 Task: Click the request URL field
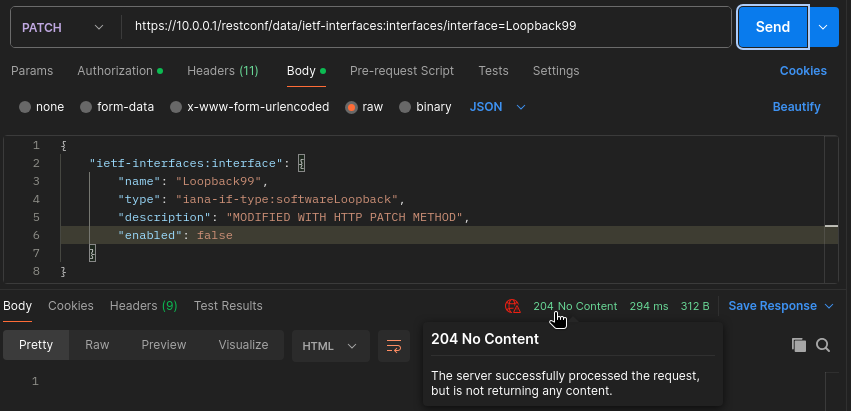pyautogui.click(x=426, y=27)
